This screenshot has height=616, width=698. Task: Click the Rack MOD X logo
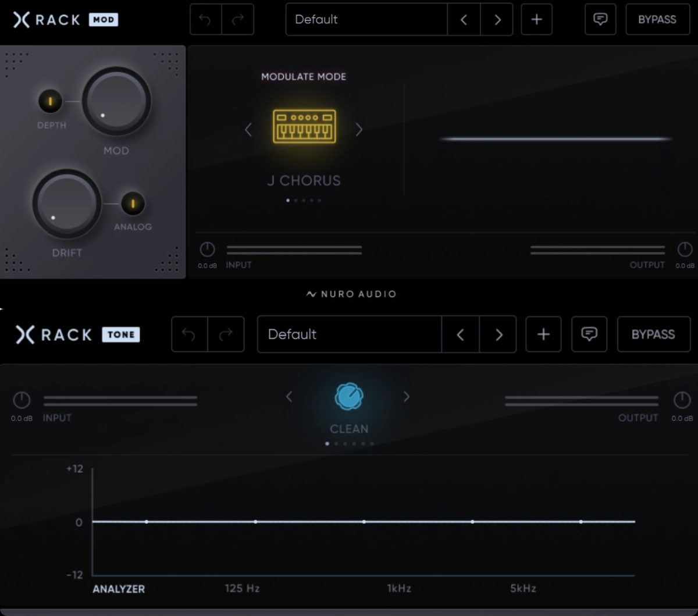pyautogui.click(x=22, y=20)
